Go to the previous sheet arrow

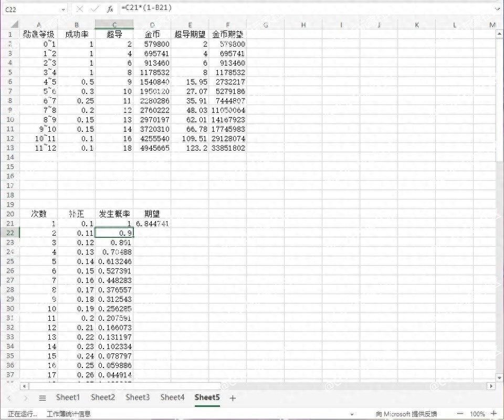pyautogui.click(x=9, y=398)
